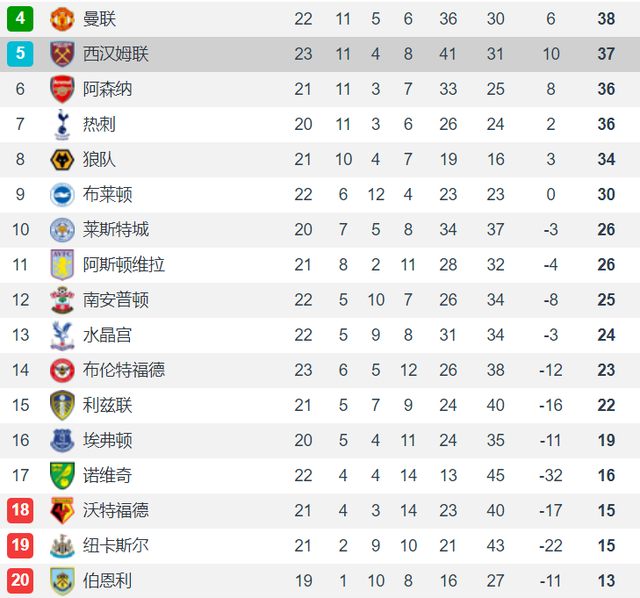Select the Wolves wolf-head badge
The width and height of the screenshot is (640, 598).
pyautogui.click(x=62, y=159)
